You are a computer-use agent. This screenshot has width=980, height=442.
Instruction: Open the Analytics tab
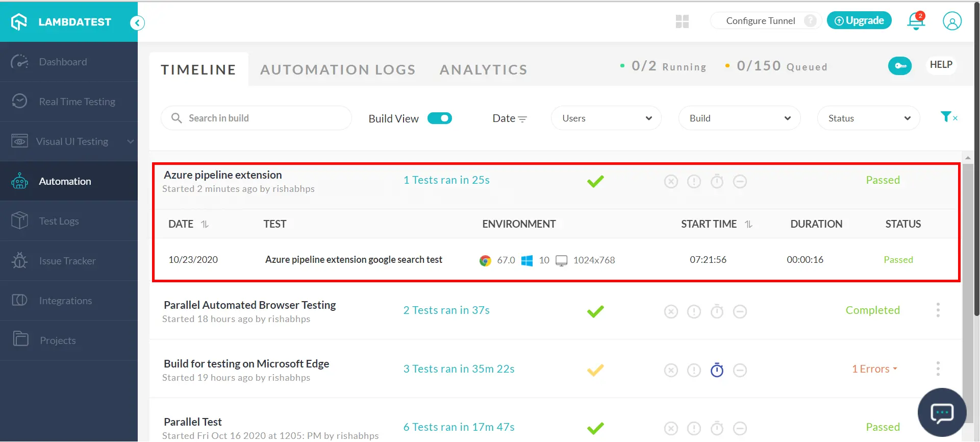click(x=483, y=69)
